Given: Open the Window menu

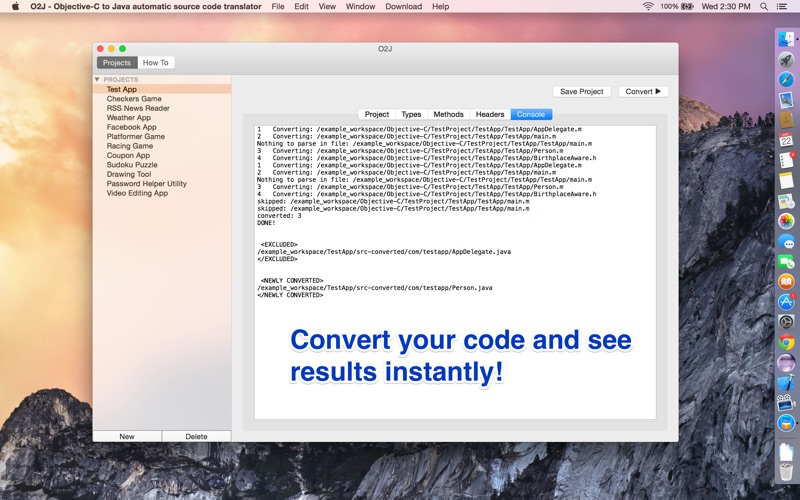Looking at the screenshot, I should (360, 6).
